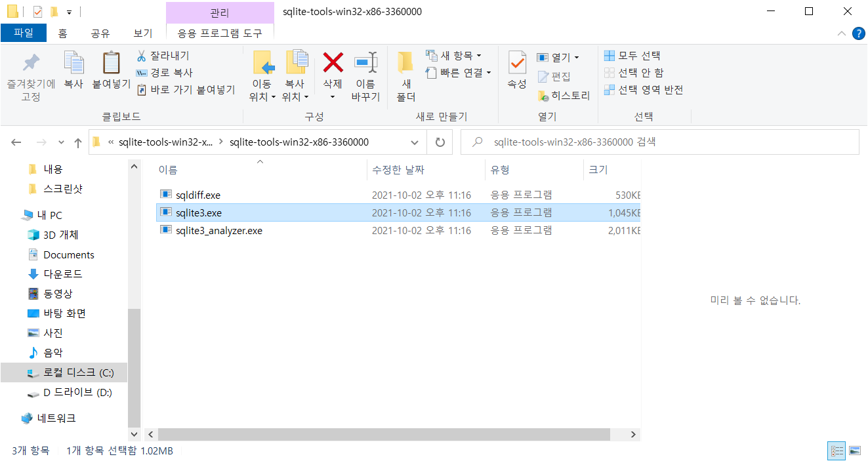This screenshot has width=868, height=461.
Task: Open the 삭제 dropdown arrow
Action: click(333, 97)
